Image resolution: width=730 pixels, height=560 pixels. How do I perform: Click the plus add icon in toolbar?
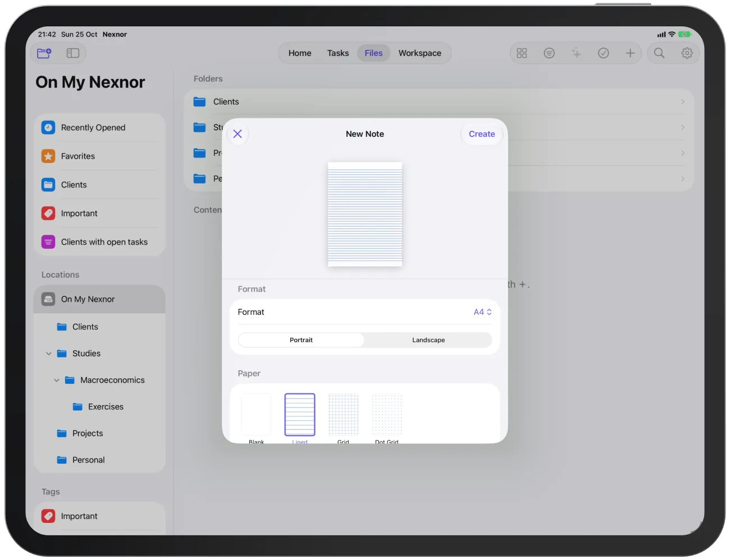click(631, 53)
